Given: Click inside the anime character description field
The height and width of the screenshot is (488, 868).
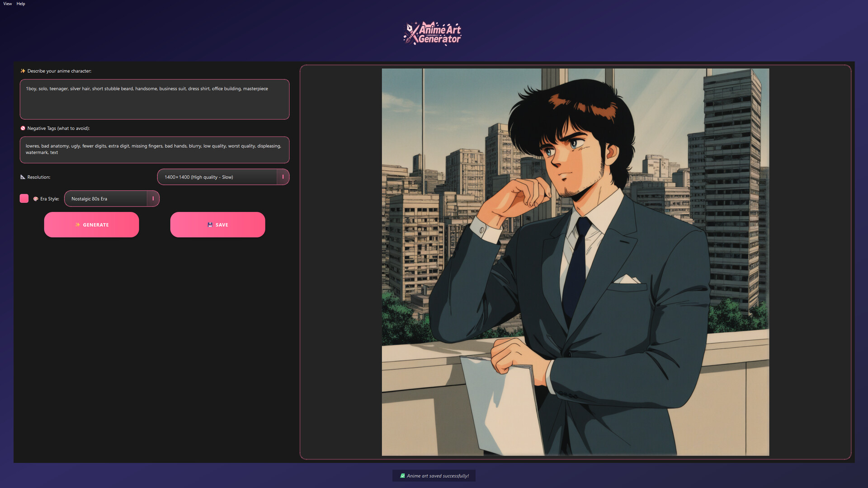Looking at the screenshot, I should coord(154,99).
